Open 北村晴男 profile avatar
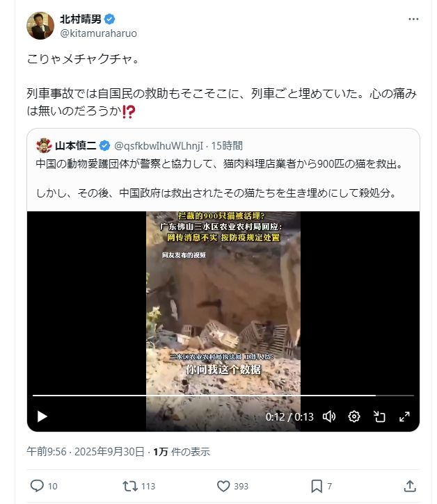The width and height of the screenshot is (437, 504). coord(40,26)
